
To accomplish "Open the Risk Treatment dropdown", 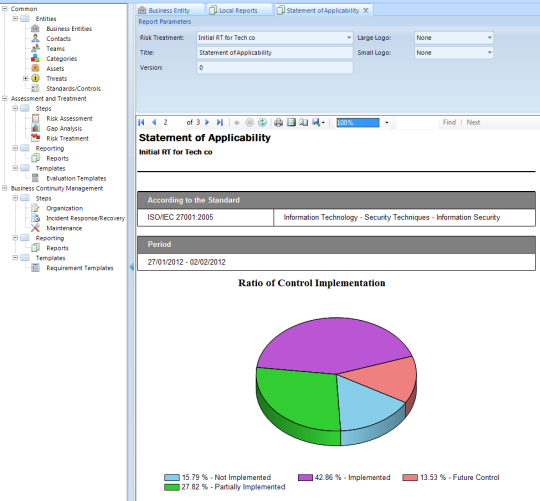I will point(349,38).
